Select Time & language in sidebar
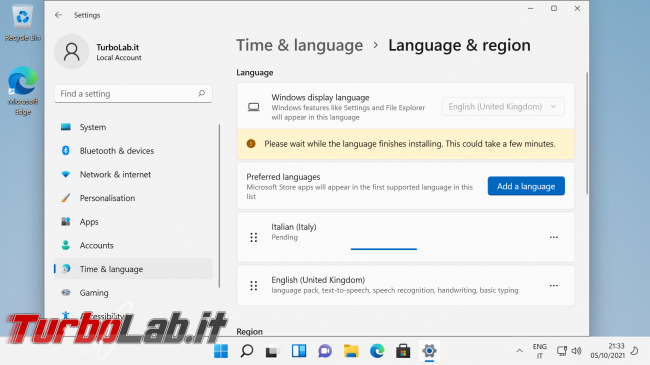This screenshot has height=365, width=650. tap(133, 269)
